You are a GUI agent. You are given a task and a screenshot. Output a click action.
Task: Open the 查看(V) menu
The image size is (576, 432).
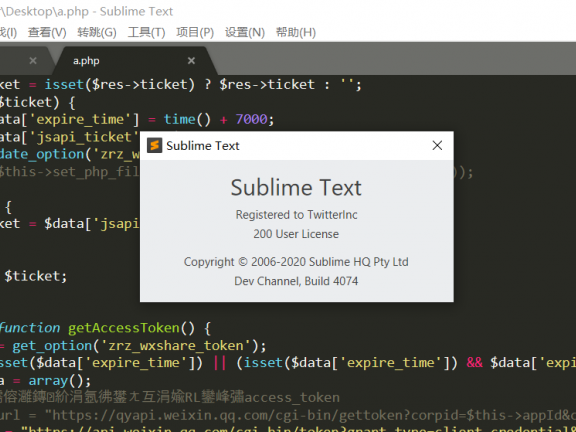47,32
